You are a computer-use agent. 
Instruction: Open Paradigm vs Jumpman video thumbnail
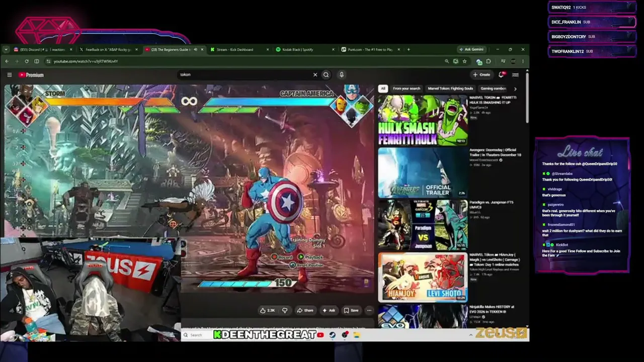[423, 225]
